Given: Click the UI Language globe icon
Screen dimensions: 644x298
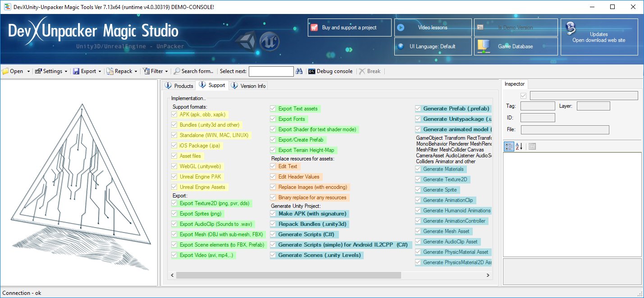Looking at the screenshot, I should point(400,46).
